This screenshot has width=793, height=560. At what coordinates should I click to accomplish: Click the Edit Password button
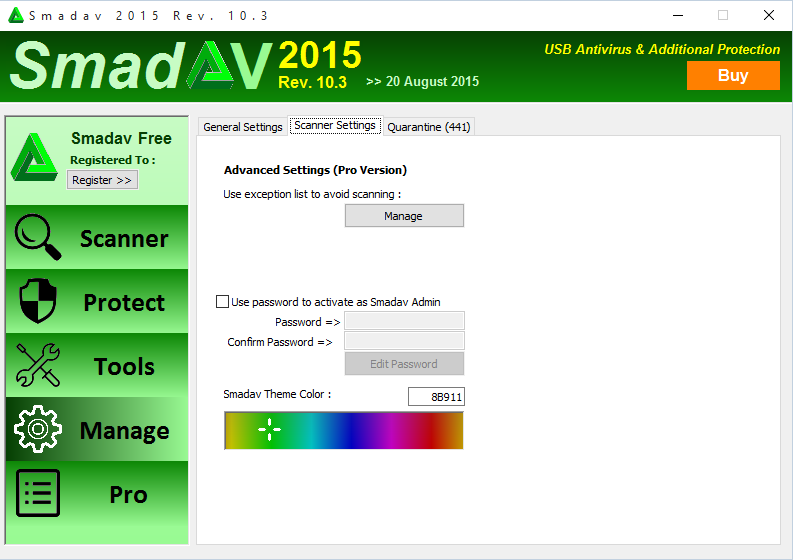[404, 364]
